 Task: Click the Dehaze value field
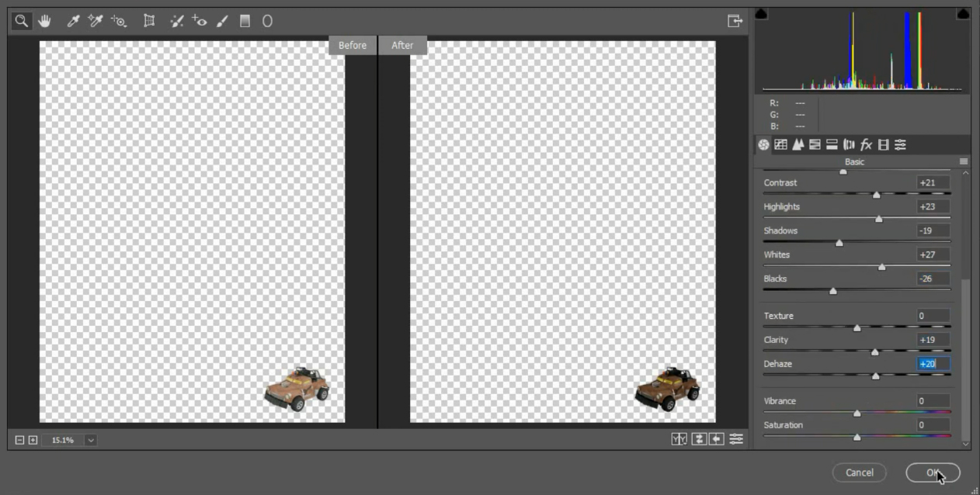[933, 364]
